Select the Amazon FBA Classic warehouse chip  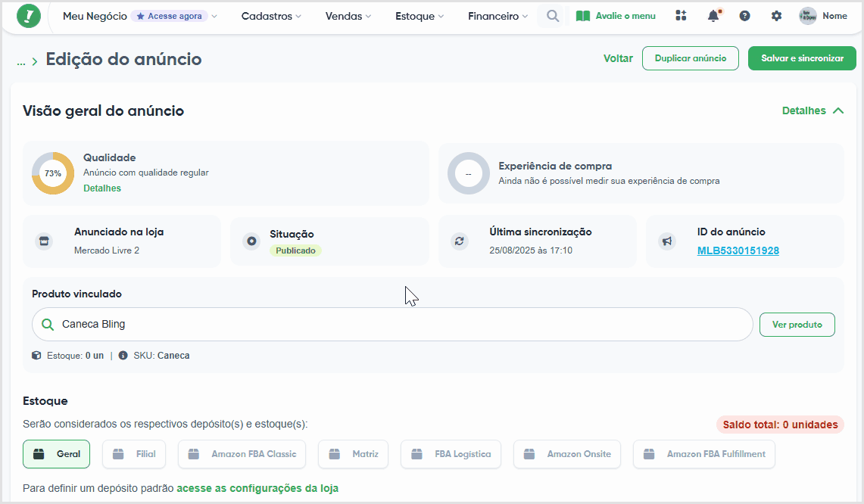point(242,454)
